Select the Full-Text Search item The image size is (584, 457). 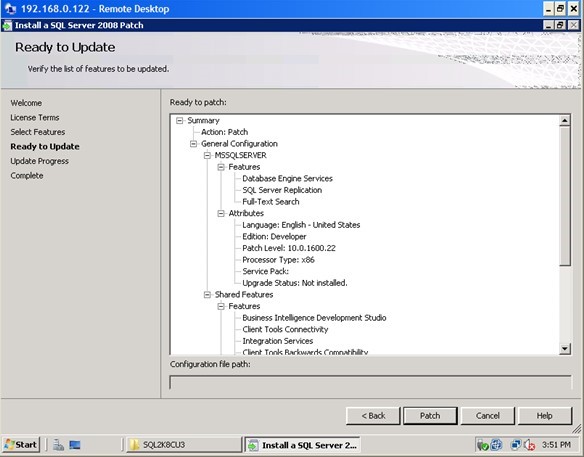[x=271, y=201]
